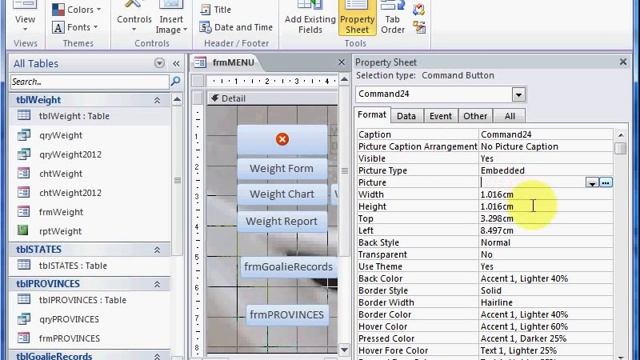Click the form selector box
The height and width of the screenshot is (360, 640).
point(198,80)
